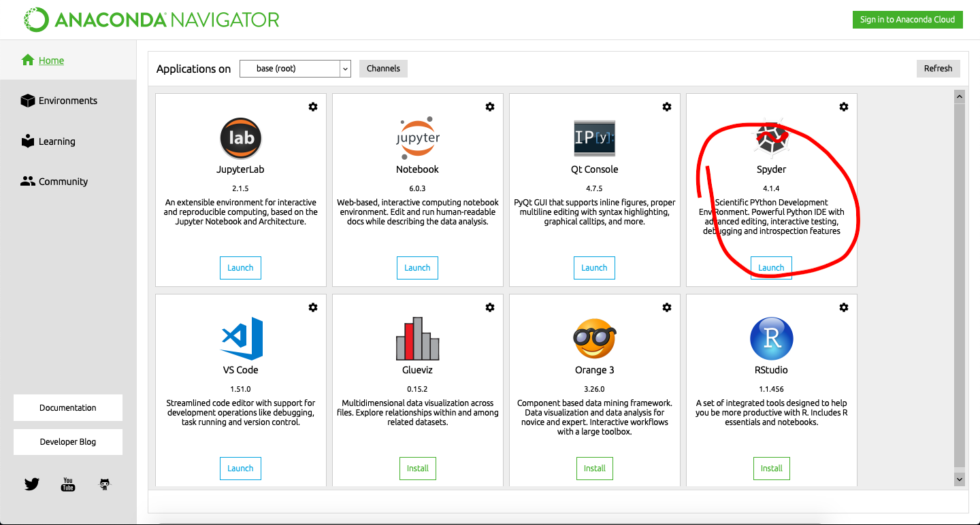Click the Channels button

(383, 69)
